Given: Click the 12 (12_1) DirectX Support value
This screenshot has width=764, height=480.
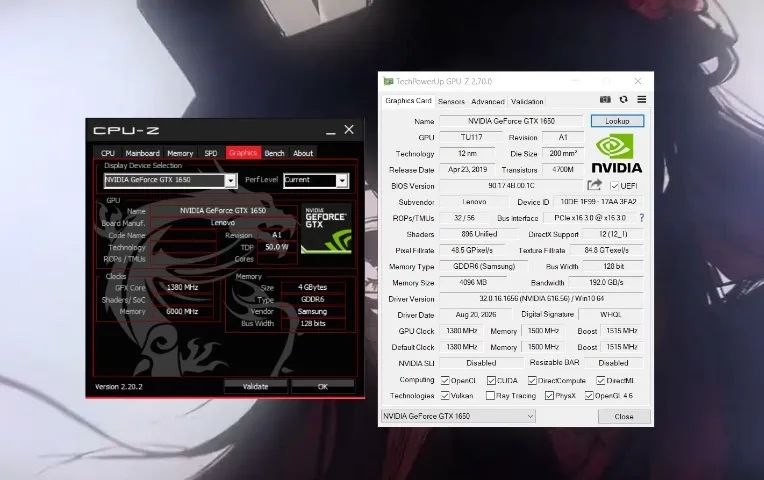Looking at the screenshot, I should coord(613,234).
